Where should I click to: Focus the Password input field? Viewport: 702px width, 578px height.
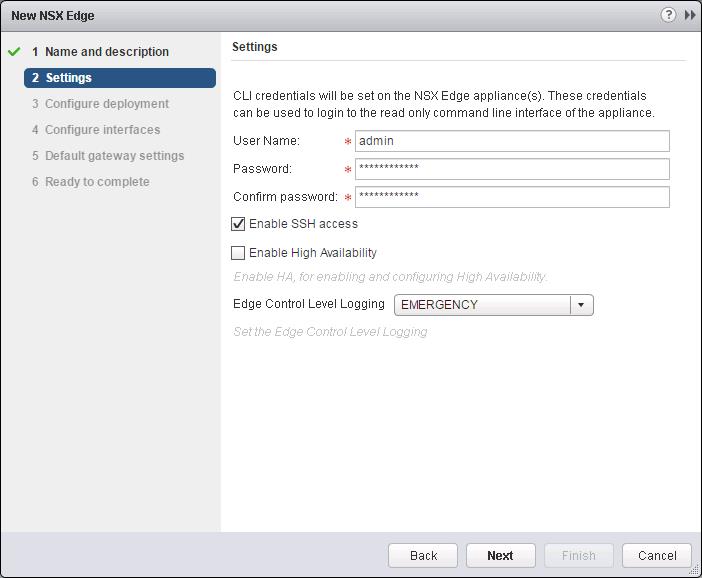coord(512,169)
